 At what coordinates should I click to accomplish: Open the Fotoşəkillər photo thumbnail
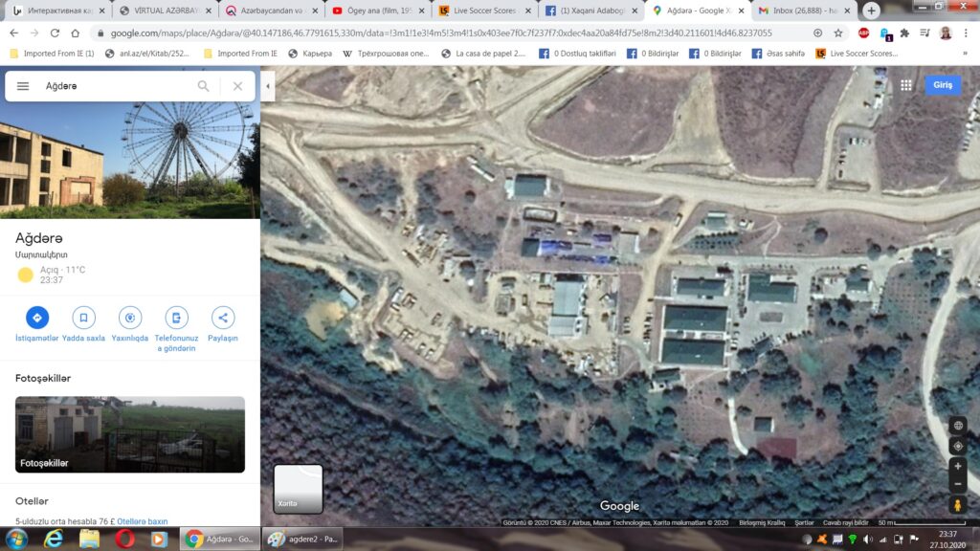[130, 434]
